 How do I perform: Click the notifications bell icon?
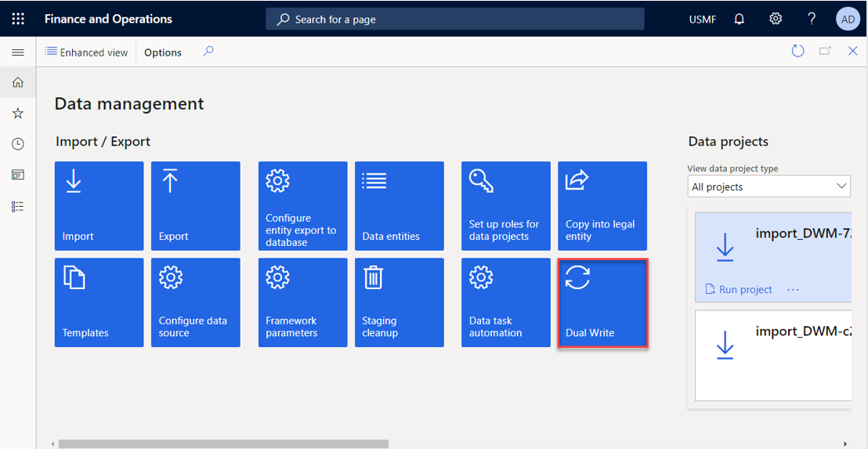739,19
